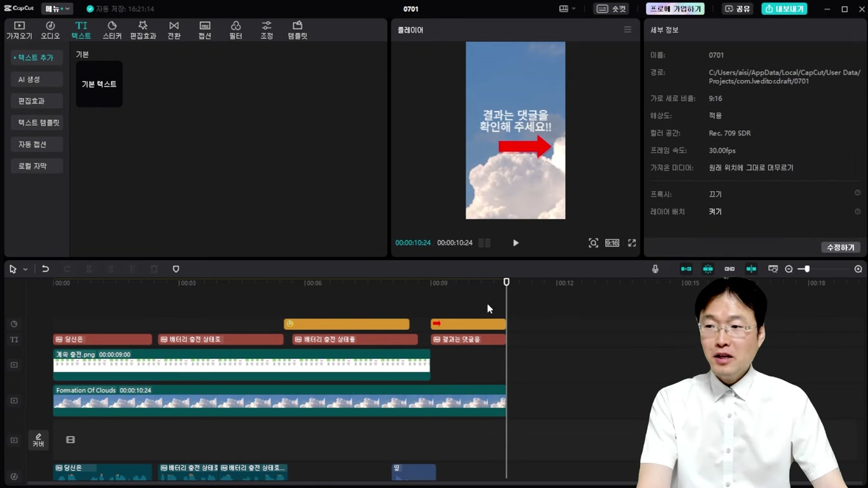868x488 pixels.
Task: Open the 가져오기 import tab
Action: [x=19, y=30]
